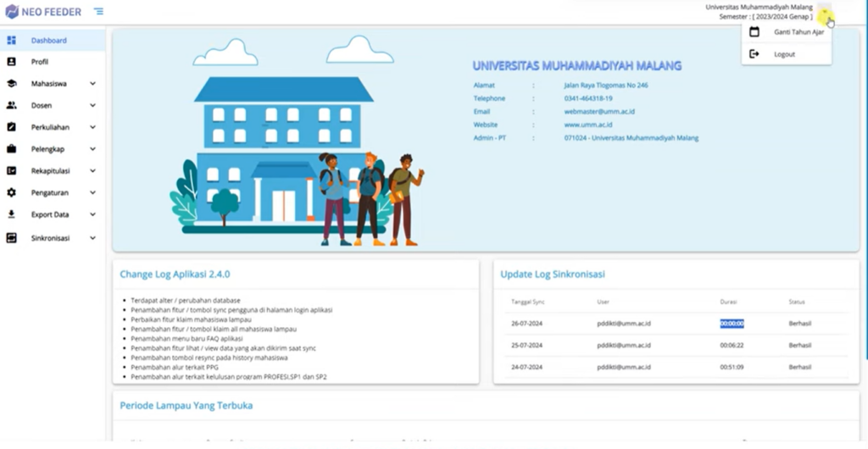This screenshot has height=449, width=868.
Task: Click the Profil person icon
Action: (11, 62)
